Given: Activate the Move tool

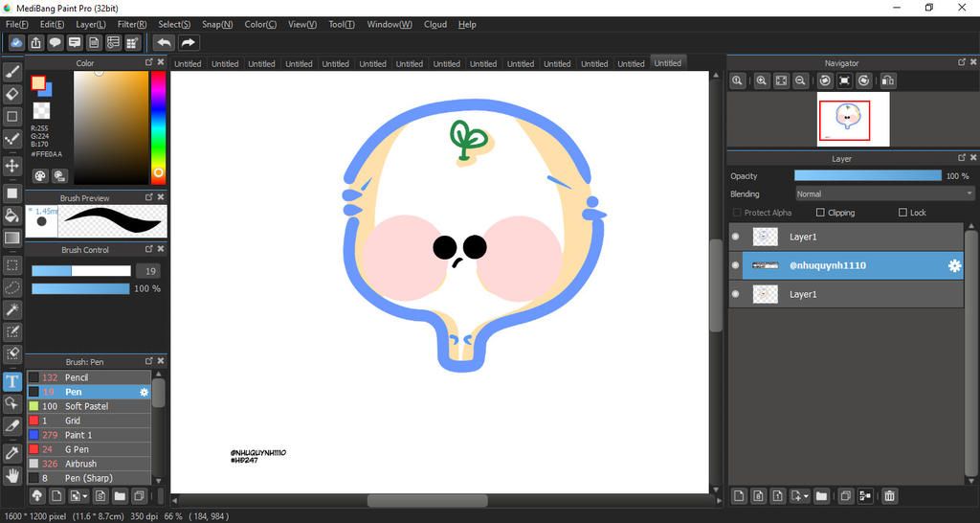Looking at the screenshot, I should 12,166.
